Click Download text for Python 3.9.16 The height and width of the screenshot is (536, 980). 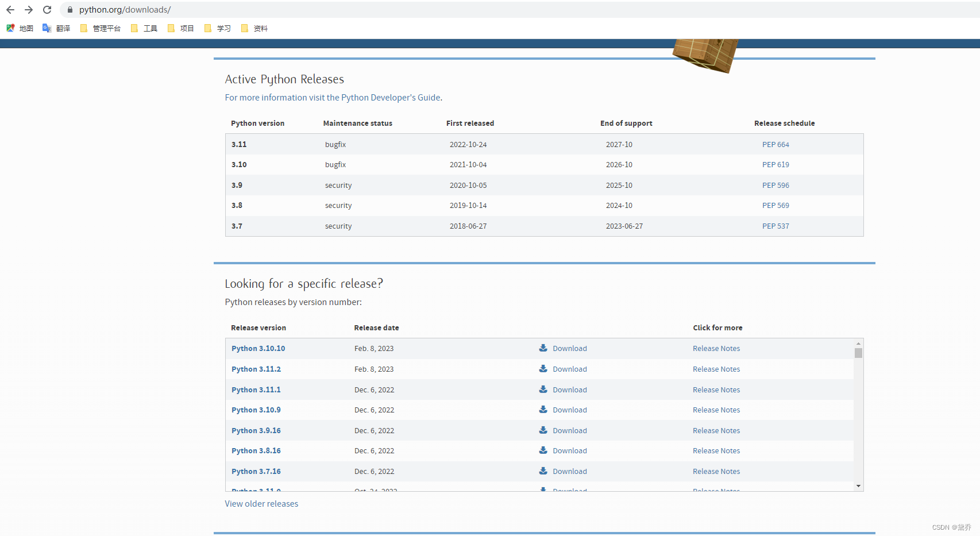[570, 431]
